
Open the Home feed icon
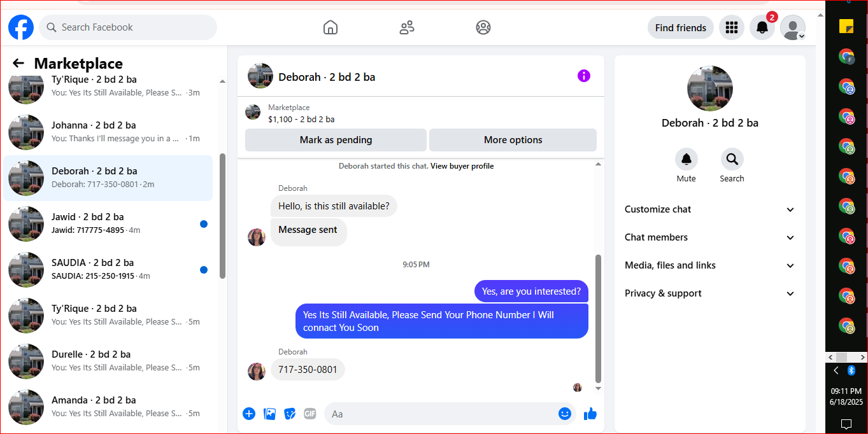330,27
